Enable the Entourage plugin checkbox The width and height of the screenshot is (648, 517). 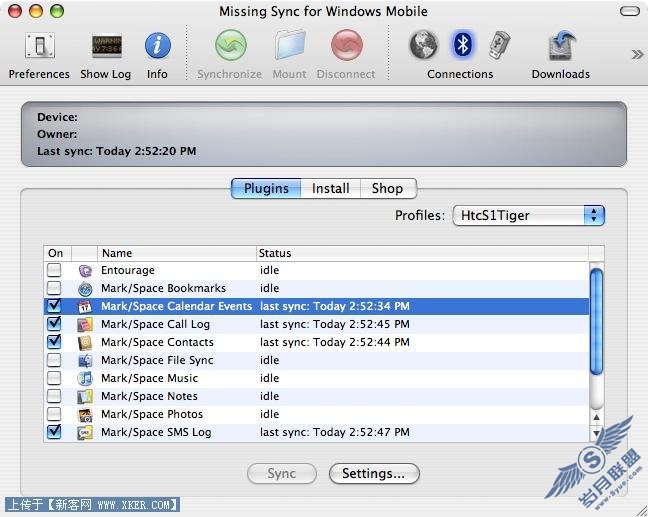click(x=54, y=270)
